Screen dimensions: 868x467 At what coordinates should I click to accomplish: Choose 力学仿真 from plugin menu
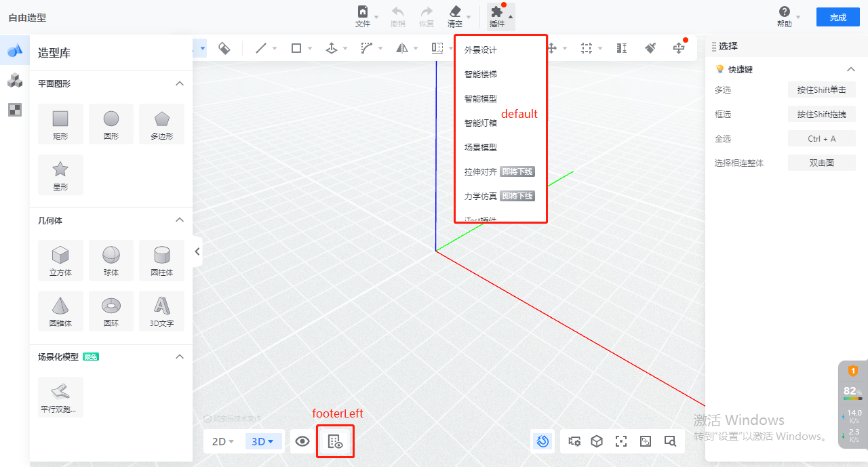481,197
